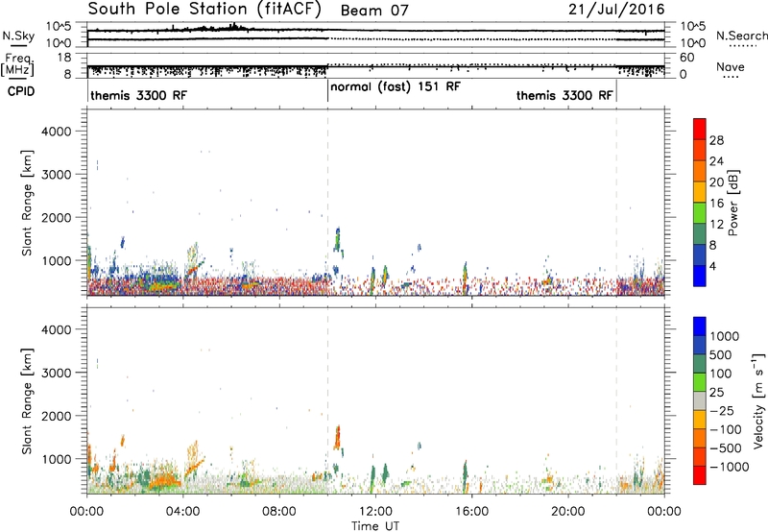Click the 'Slant Range [km]' label of the velocity panel
768x532 pixels.
[x=27, y=401]
